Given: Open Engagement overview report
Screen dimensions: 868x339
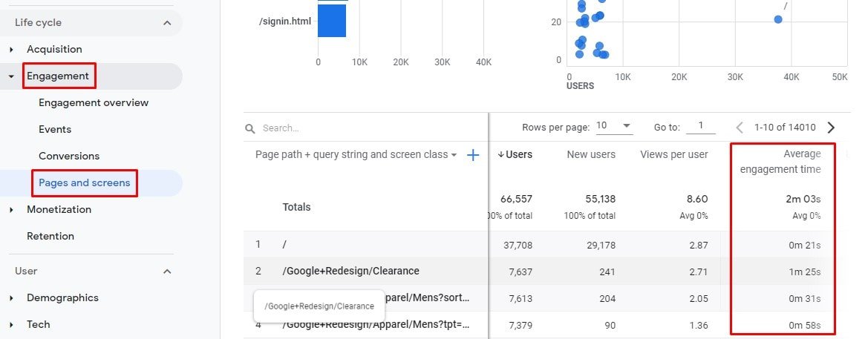Looking at the screenshot, I should 94,103.
